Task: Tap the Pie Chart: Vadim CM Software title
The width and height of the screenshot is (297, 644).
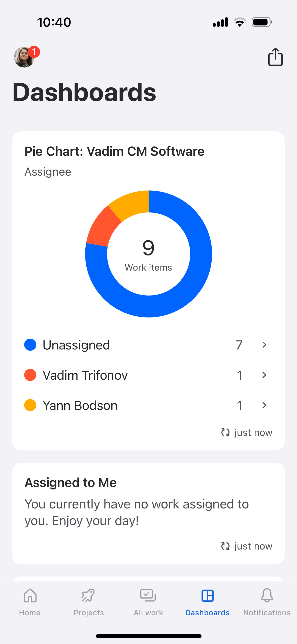Action: coord(114,151)
